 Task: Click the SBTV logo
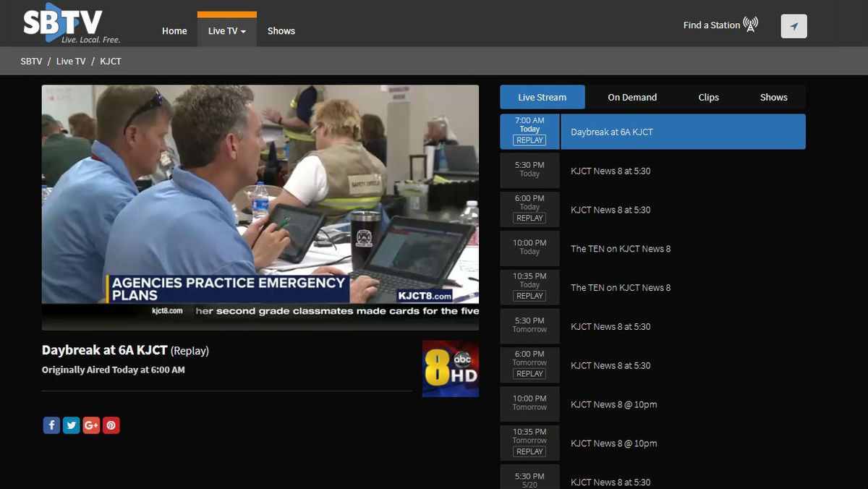point(61,22)
